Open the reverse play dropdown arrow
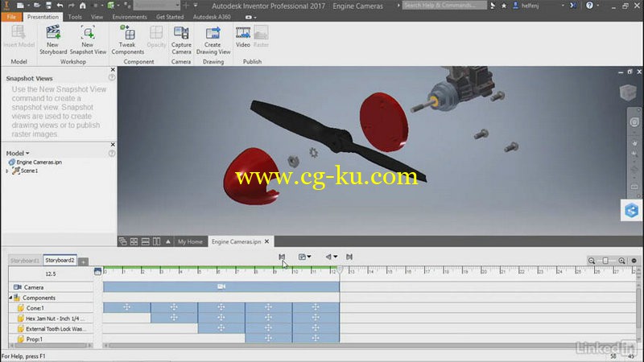 pyautogui.click(x=336, y=257)
